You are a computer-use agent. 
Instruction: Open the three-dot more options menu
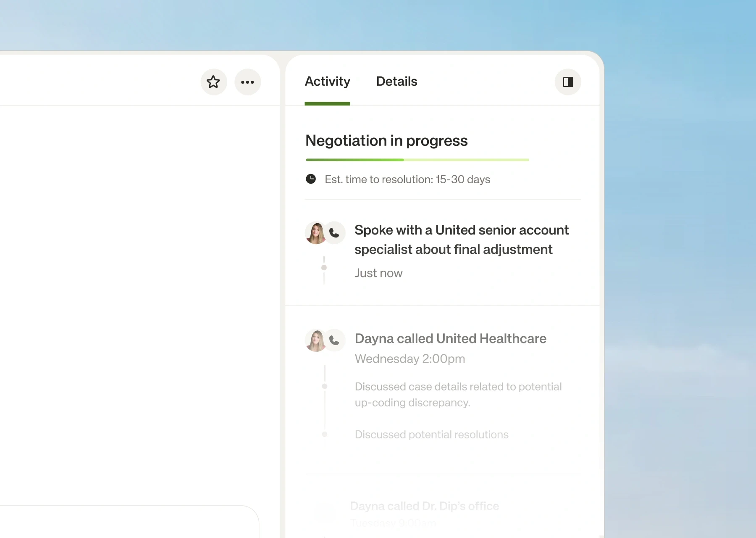[x=247, y=82]
